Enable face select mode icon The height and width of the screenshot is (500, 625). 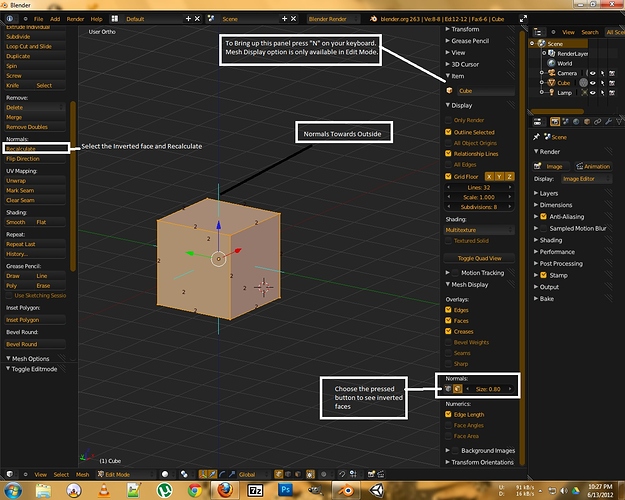[x=298, y=474]
